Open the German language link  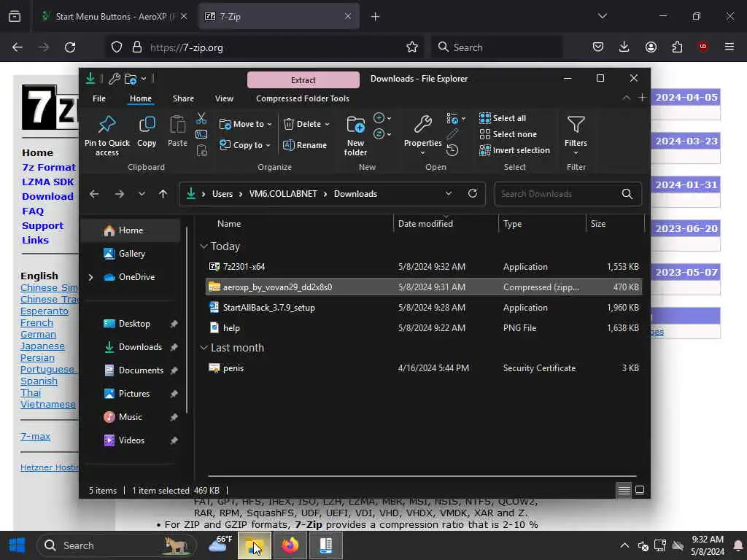pyautogui.click(x=38, y=335)
